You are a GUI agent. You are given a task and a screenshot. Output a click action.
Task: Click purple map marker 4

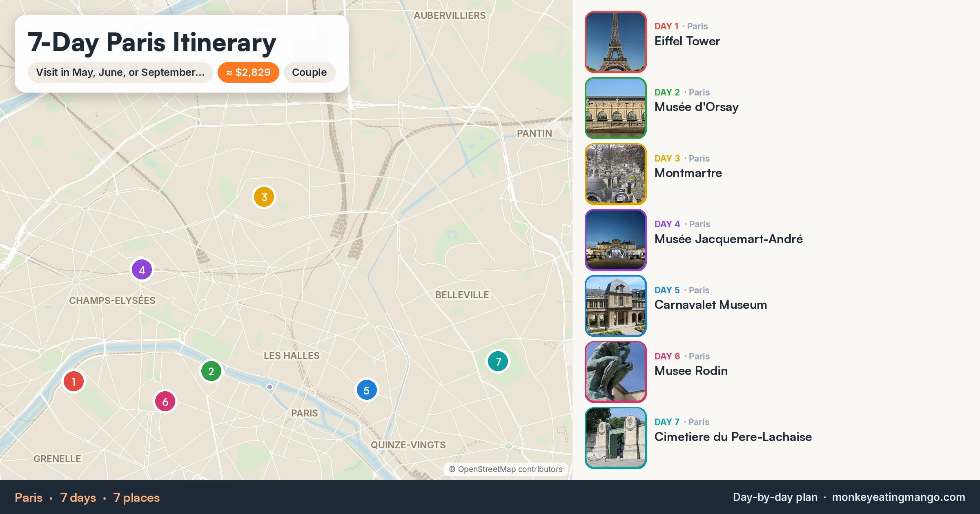point(142,270)
